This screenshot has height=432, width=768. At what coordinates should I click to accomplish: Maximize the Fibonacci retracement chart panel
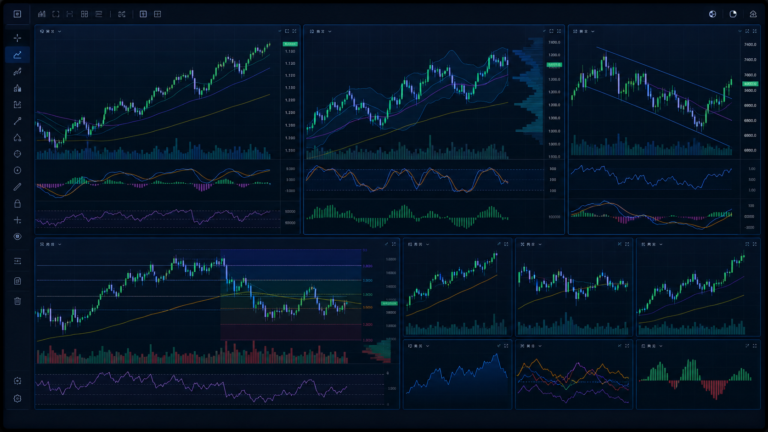pos(393,244)
